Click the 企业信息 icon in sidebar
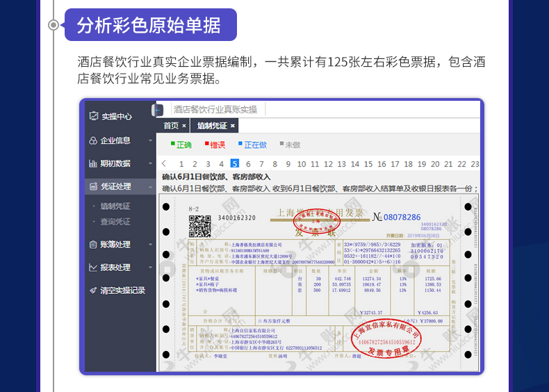The height and width of the screenshot is (392, 549). [93, 140]
